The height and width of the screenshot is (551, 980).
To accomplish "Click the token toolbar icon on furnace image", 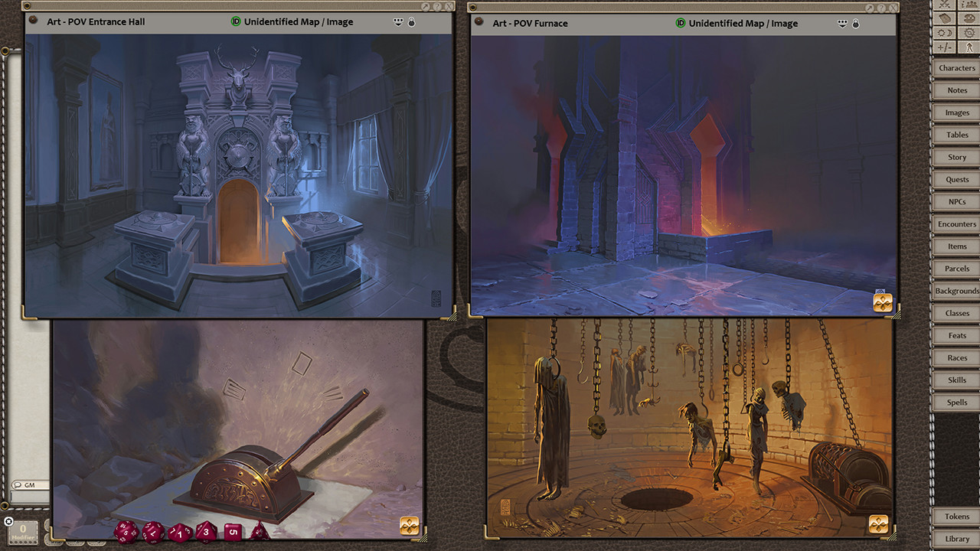I will [882, 303].
